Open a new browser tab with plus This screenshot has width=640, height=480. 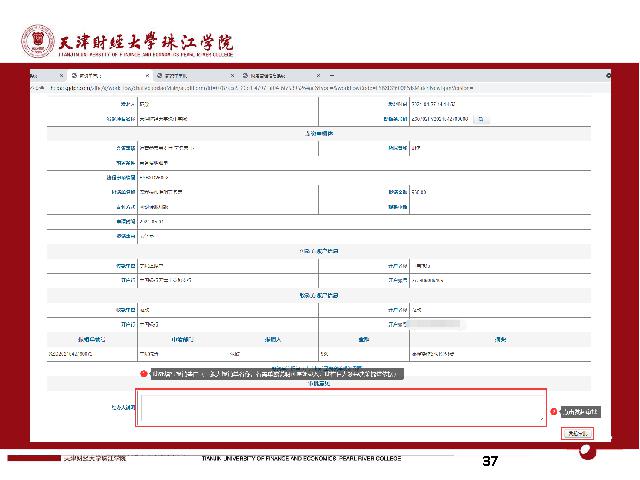(332, 76)
